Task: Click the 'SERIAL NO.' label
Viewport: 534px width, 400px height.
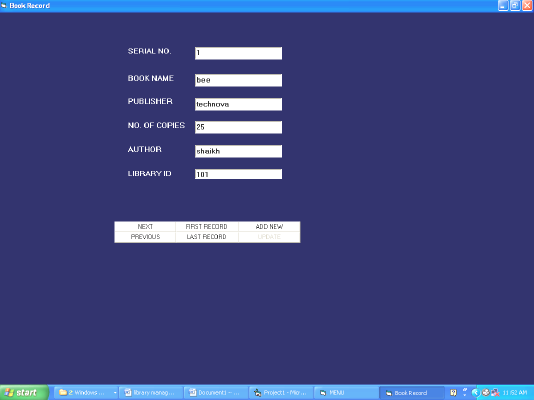Action: pyautogui.click(x=149, y=51)
